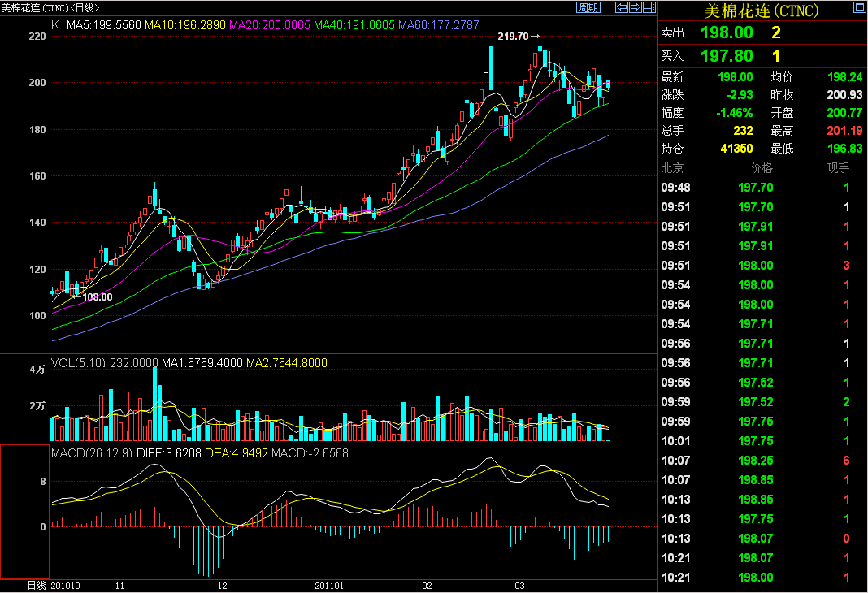Click the right arrow navigation icon
Viewport: 868px width, 593px height.
[634, 7]
